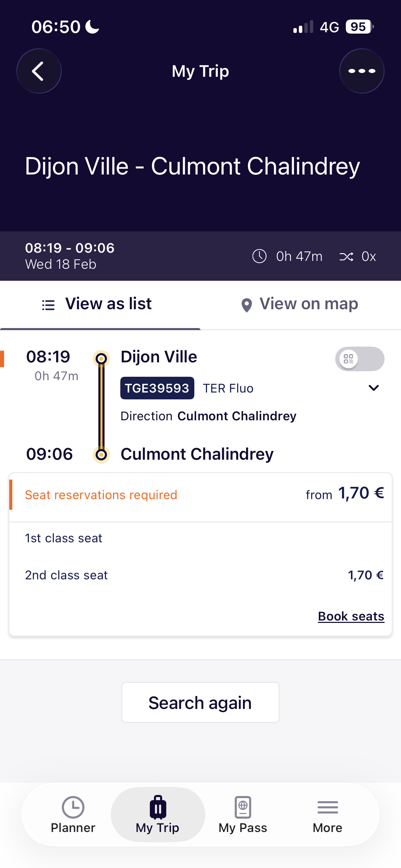Toggle the Dijon Ville journey pass switch
The height and width of the screenshot is (868, 401).
[x=360, y=359]
